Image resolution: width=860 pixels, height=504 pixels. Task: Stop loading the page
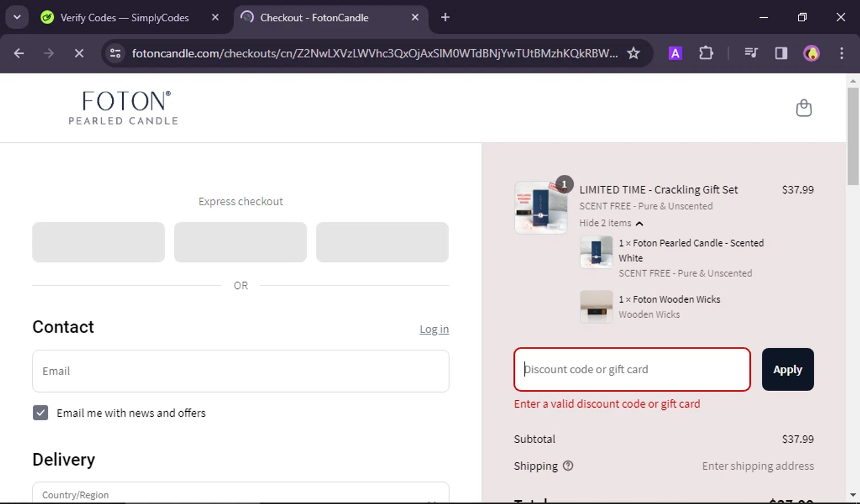click(x=79, y=53)
